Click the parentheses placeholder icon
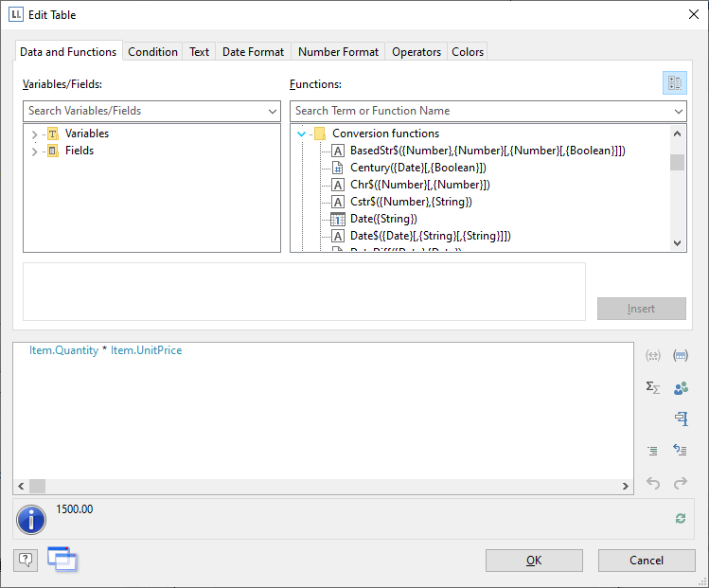The image size is (709, 588). (x=652, y=356)
